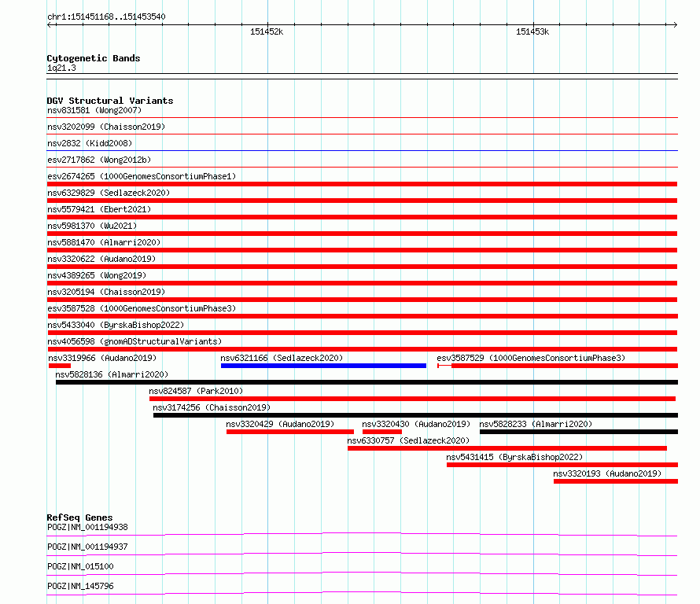Select nsv6329829 (Sedlazeck2020) variant label
This screenshot has width=700, height=604.
109,193
